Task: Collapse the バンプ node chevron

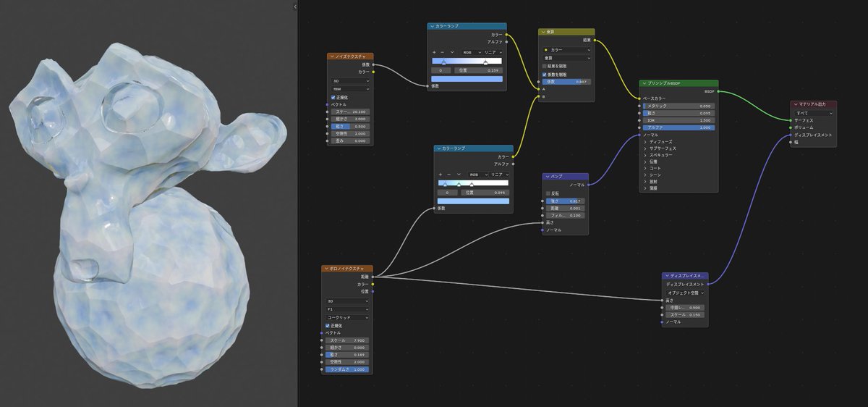Action: [x=548, y=177]
